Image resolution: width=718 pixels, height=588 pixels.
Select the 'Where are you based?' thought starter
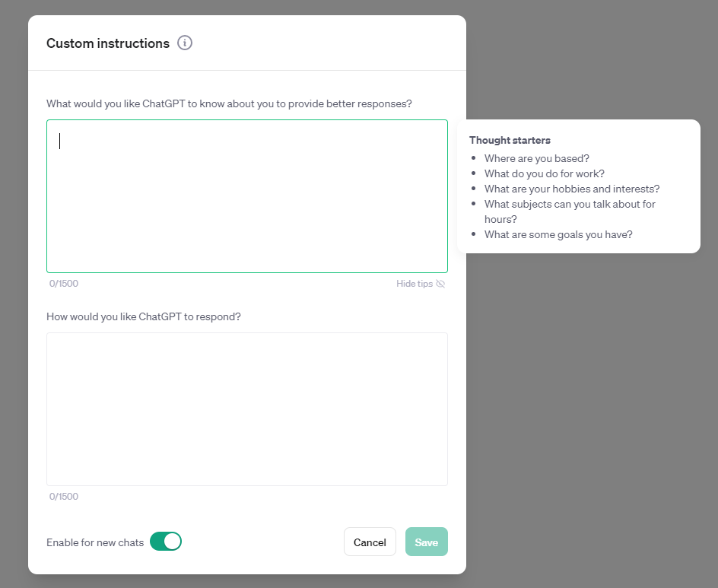pyautogui.click(x=536, y=158)
